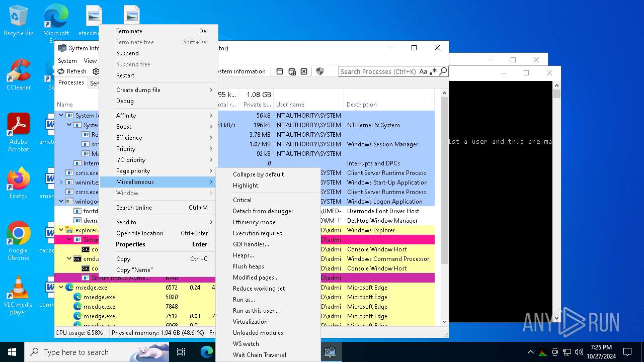This screenshot has width=644, height=362.
Task: Toggle Execution required option
Action: [x=268, y=233]
